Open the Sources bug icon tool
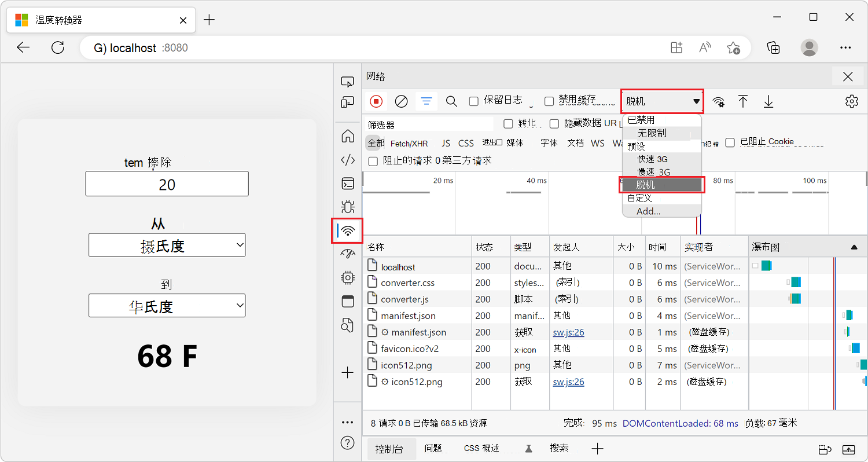868x462 pixels. pos(347,206)
